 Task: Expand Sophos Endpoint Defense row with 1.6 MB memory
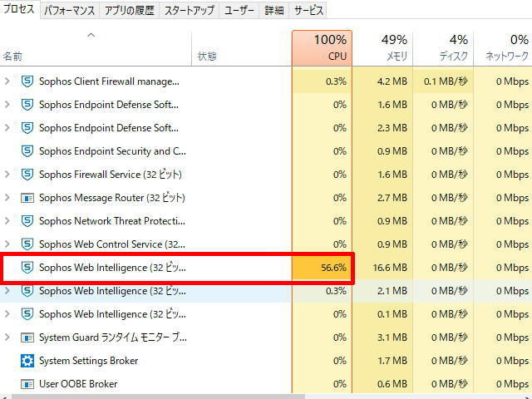click(x=7, y=105)
